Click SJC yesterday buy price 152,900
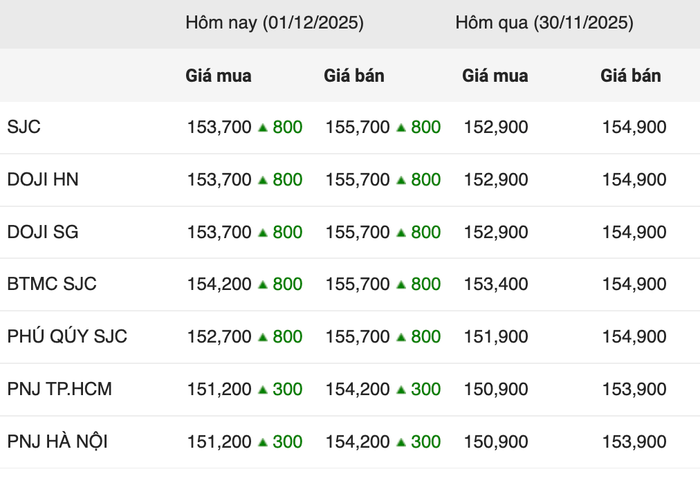700x479 pixels. click(496, 128)
